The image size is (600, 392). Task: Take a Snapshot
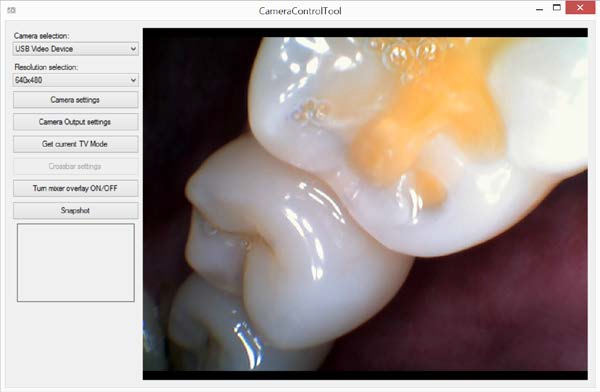[75, 211]
